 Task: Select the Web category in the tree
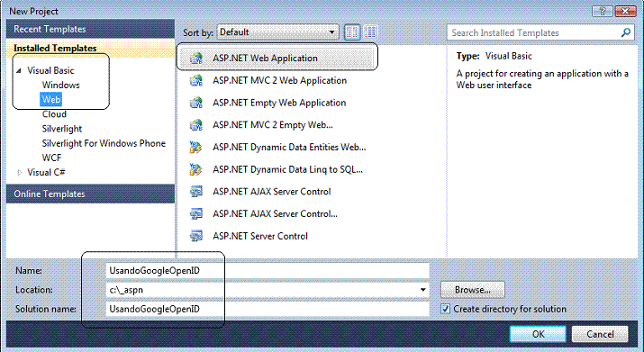[x=51, y=99]
